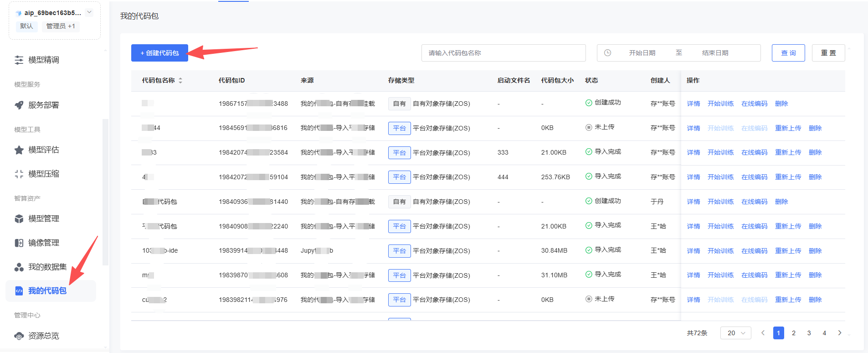Click the 模型管理 cube icon
The image size is (868, 353).
tap(19, 219)
